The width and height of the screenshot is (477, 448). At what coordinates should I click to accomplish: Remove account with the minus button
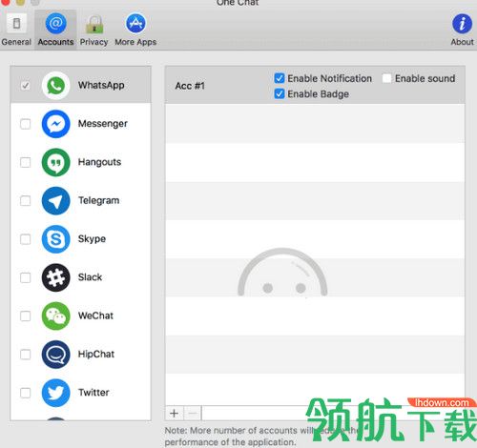coord(193,413)
